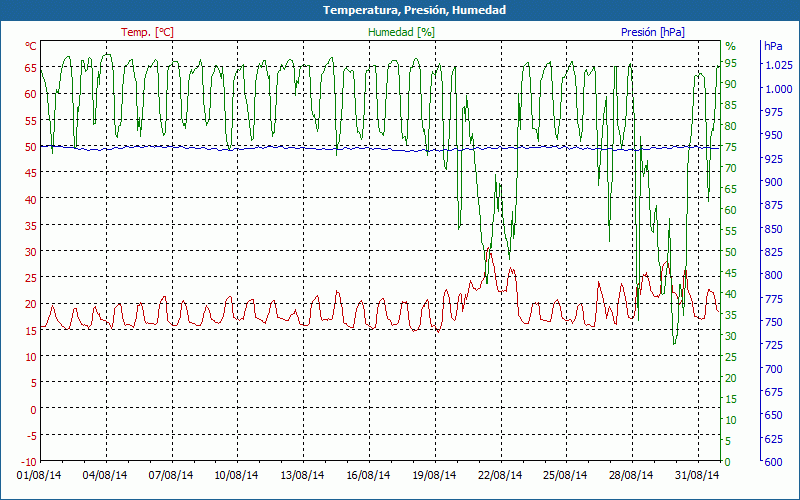
Task: Select the 22/08/14 date label
Action: coord(499,475)
